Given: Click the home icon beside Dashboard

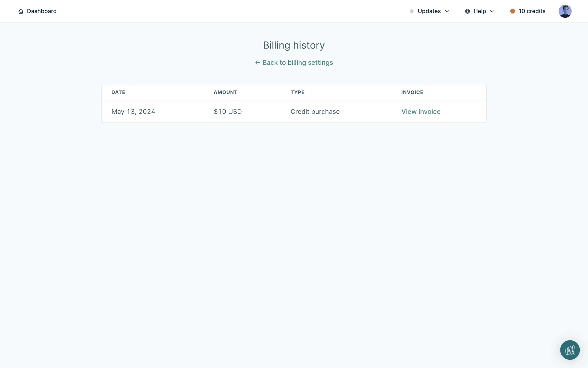Looking at the screenshot, I should pos(21,11).
